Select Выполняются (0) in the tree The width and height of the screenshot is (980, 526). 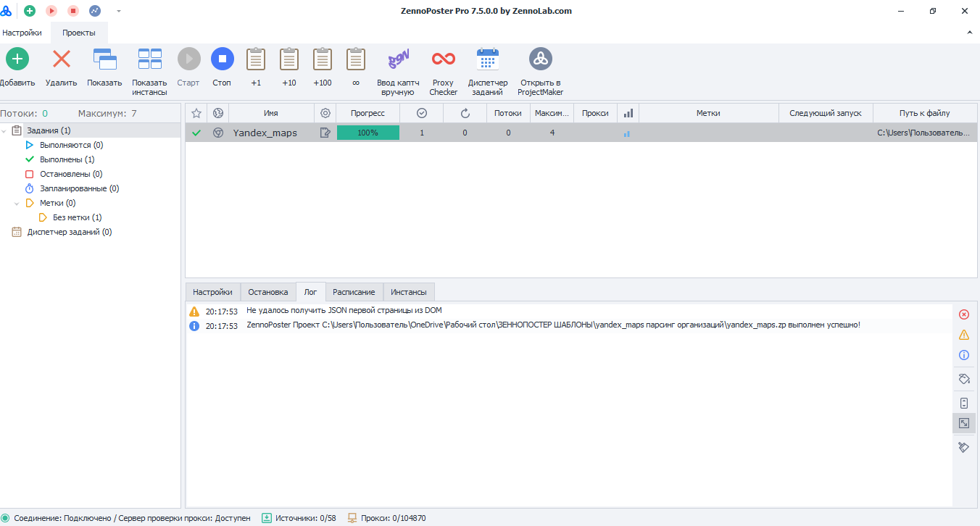tap(72, 145)
